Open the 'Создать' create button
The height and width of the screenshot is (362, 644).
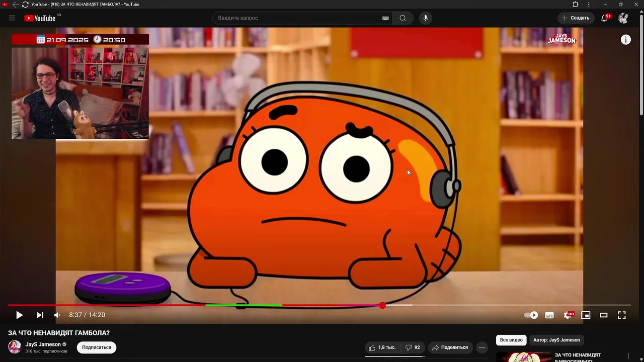tap(576, 18)
